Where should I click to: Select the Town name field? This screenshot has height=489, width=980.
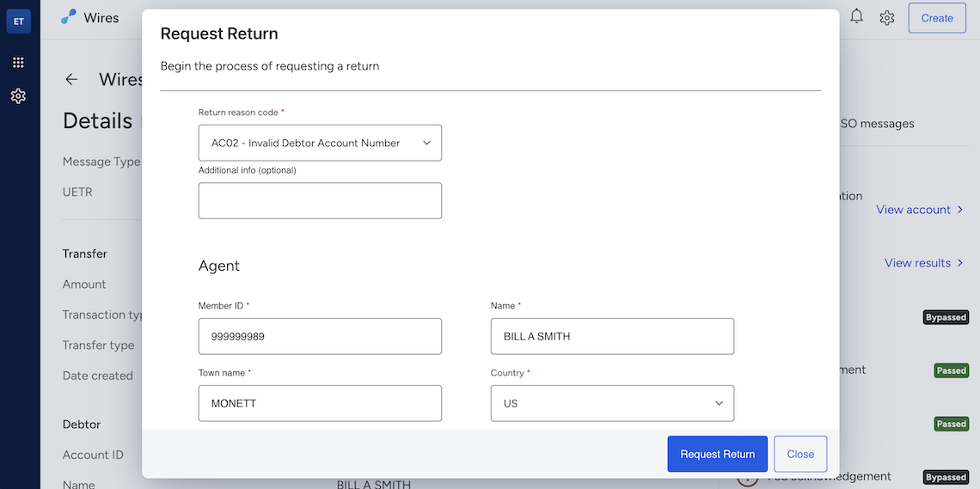tap(320, 403)
